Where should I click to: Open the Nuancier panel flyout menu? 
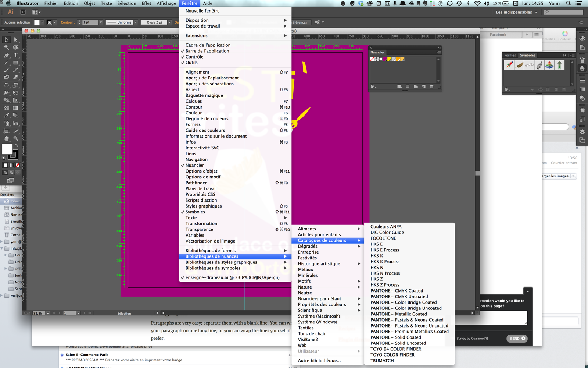pyautogui.click(x=438, y=52)
